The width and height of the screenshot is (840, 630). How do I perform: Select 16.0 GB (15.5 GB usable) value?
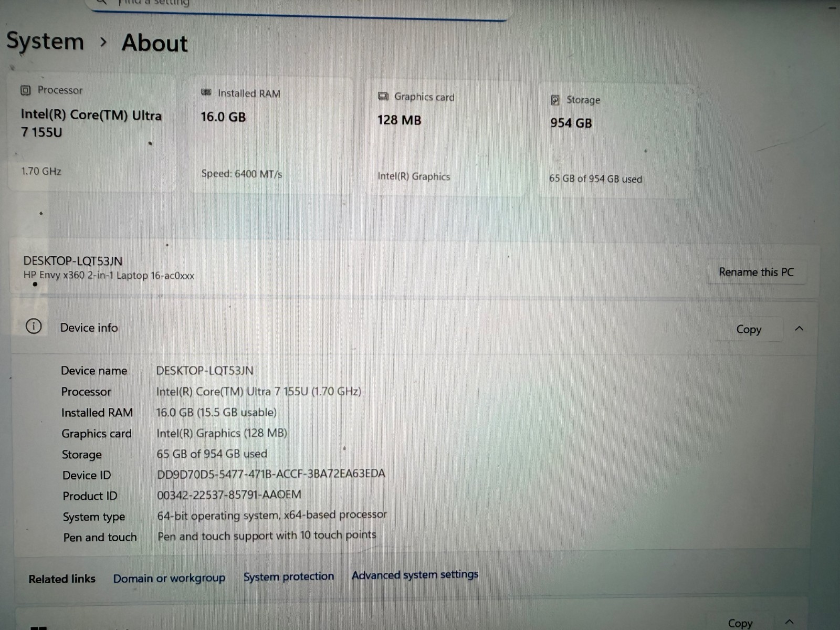pyautogui.click(x=216, y=412)
